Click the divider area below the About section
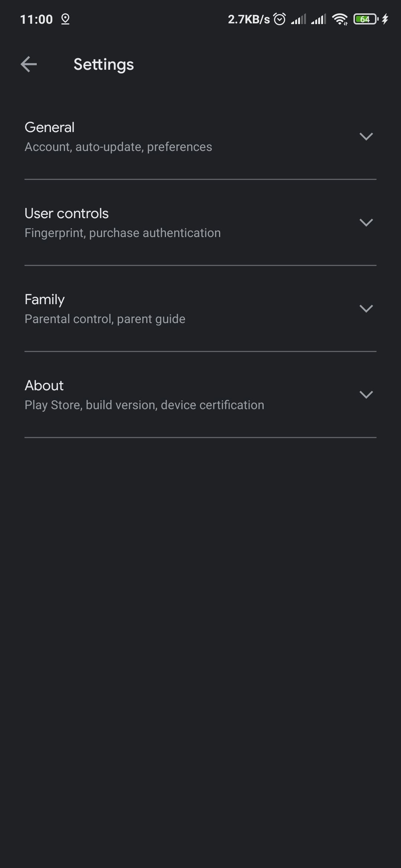Image resolution: width=401 pixels, height=868 pixels. click(x=200, y=438)
